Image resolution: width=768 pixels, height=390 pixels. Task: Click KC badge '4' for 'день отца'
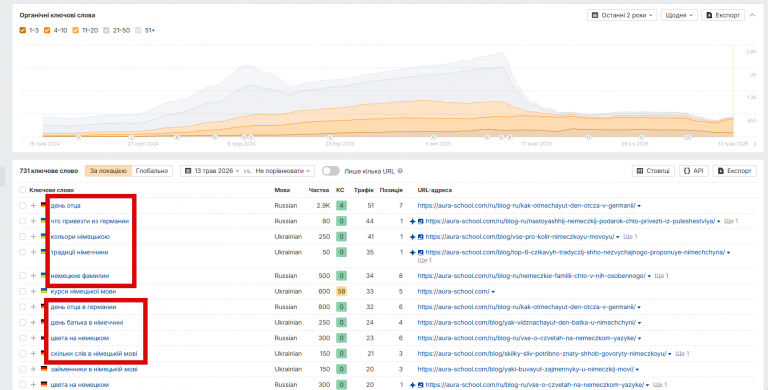(x=341, y=206)
